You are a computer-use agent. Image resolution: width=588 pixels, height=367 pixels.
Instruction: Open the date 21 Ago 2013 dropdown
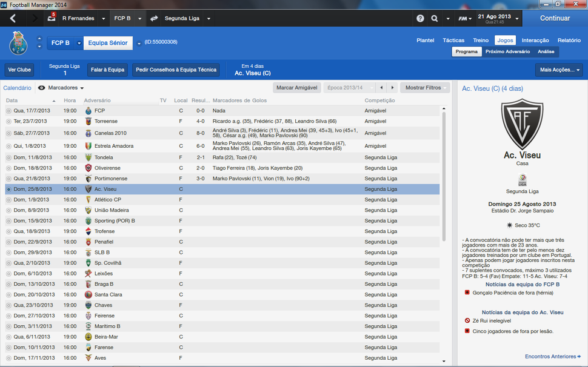tap(516, 18)
